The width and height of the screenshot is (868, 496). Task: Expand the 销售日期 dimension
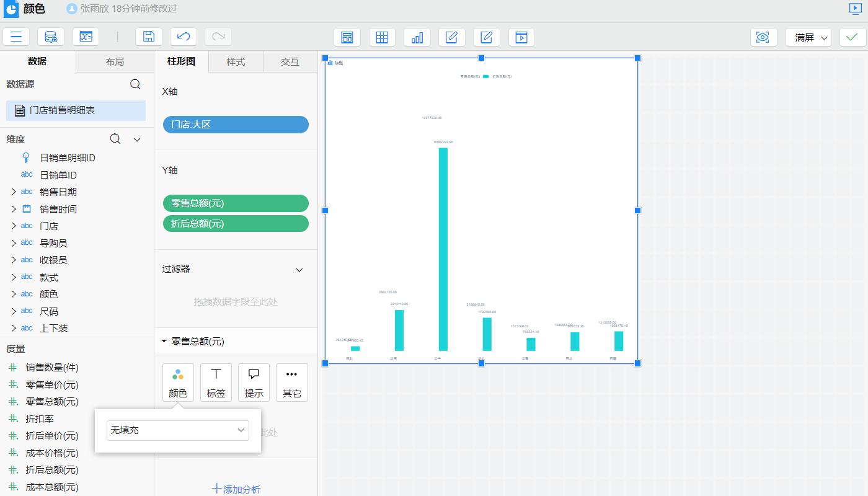(13, 192)
